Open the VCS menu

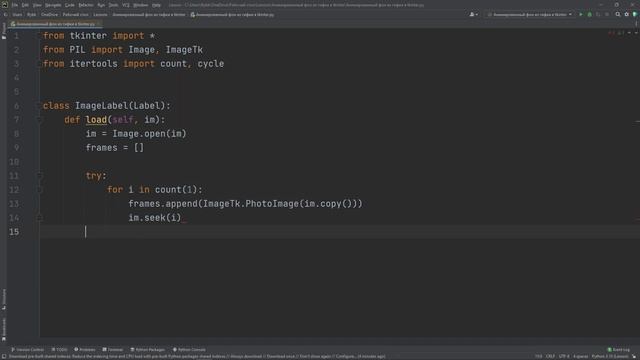(126, 5)
